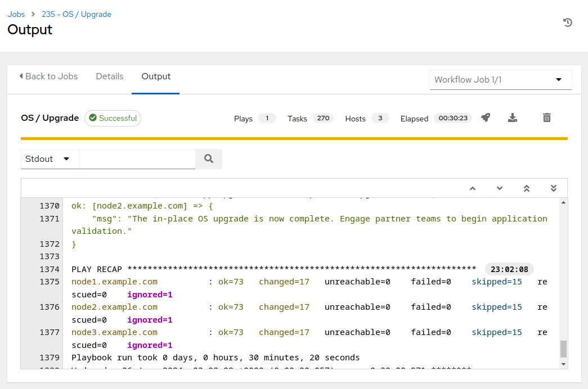The image size is (588, 389).
Task: Click ignored=1 on the node1 row
Action: 150,294
